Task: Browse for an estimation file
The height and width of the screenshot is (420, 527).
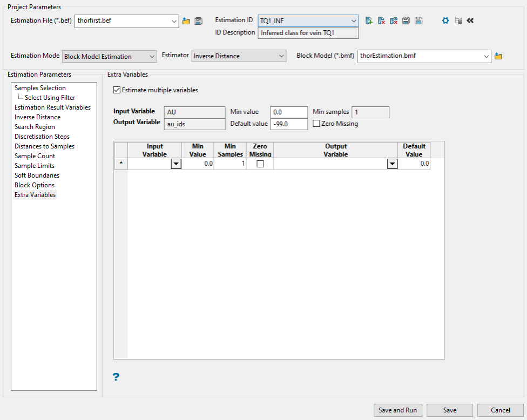Action: [186, 21]
